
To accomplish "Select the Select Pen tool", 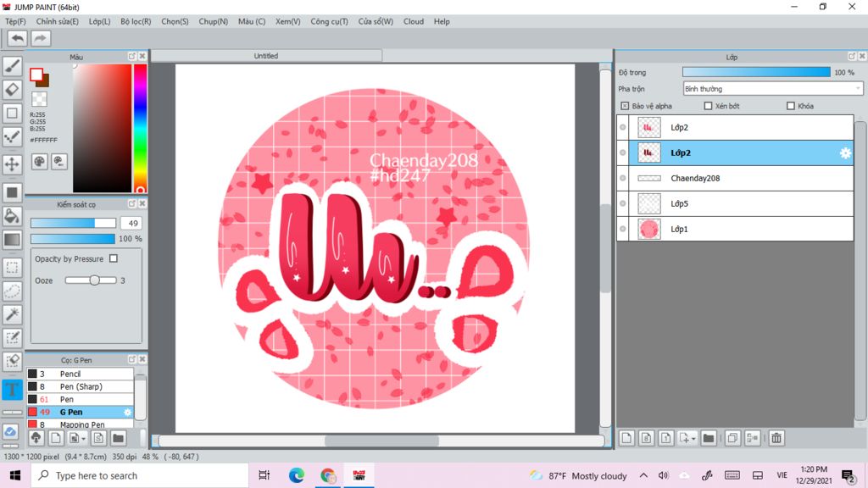I will [x=12, y=337].
